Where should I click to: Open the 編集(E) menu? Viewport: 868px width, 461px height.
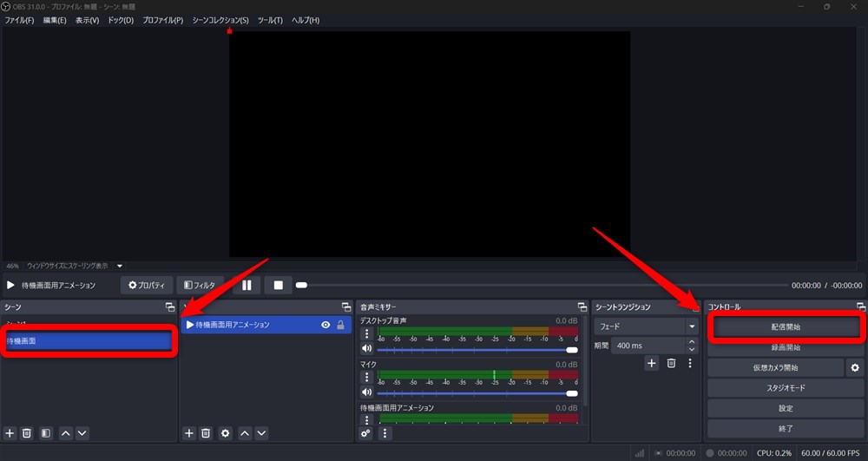[x=55, y=20]
